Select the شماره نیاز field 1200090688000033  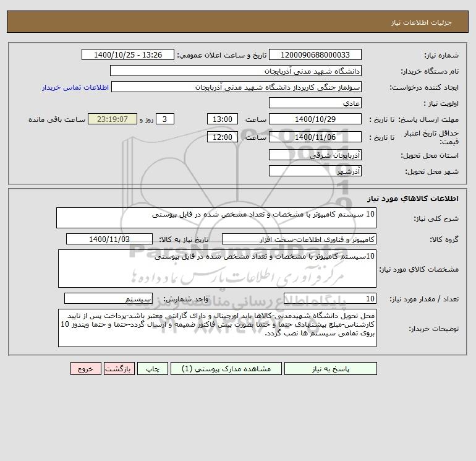(x=315, y=54)
